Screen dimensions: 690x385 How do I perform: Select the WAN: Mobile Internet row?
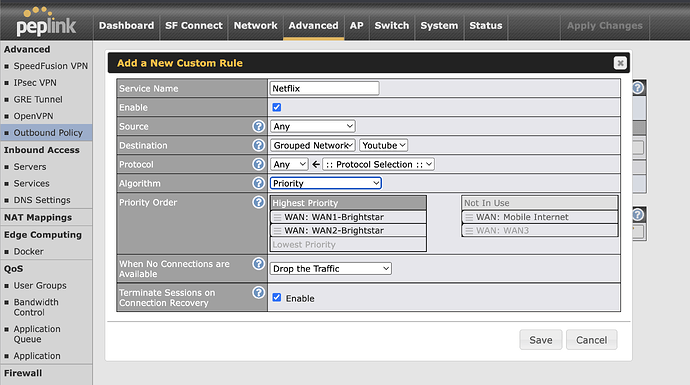click(540, 217)
